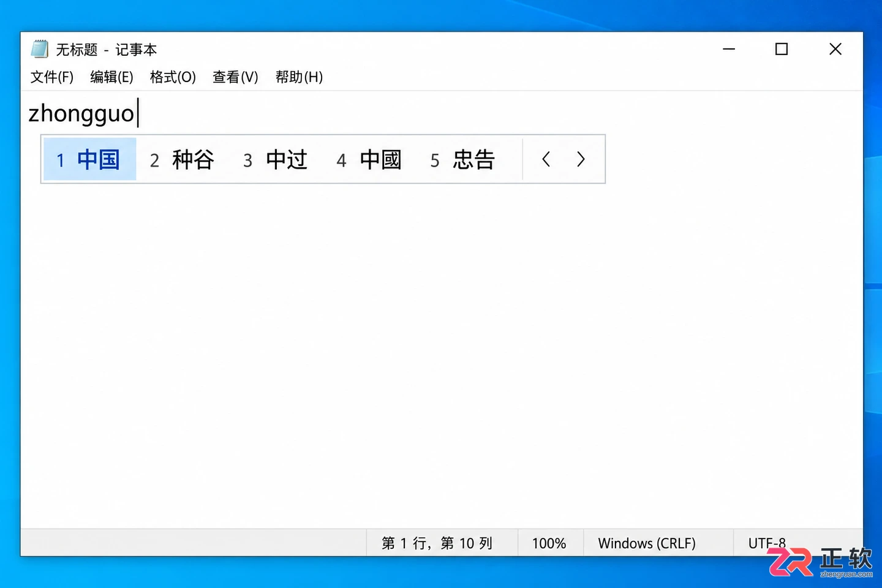Image resolution: width=882 pixels, height=588 pixels.
Task: Go to previous candidate page arrow
Action: click(x=546, y=159)
